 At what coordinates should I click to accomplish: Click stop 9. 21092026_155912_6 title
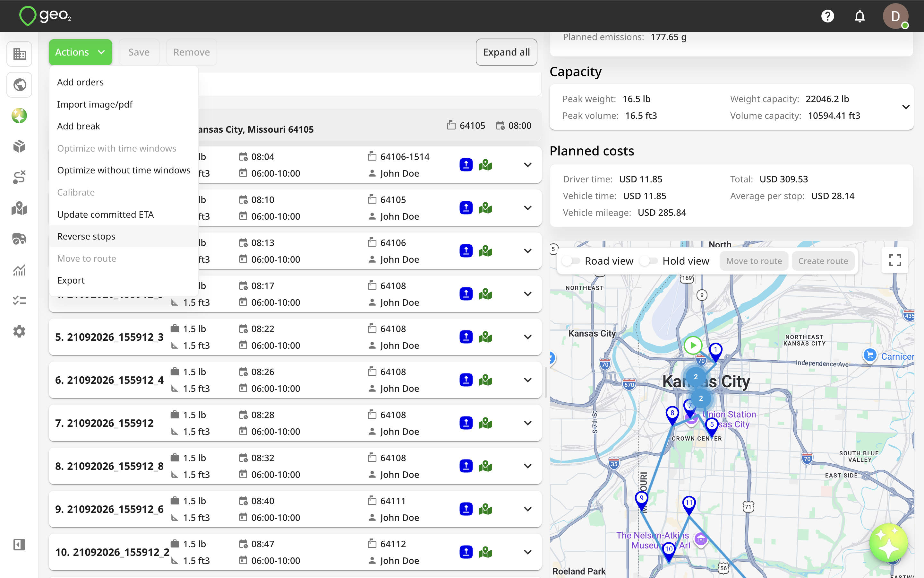[x=109, y=509]
